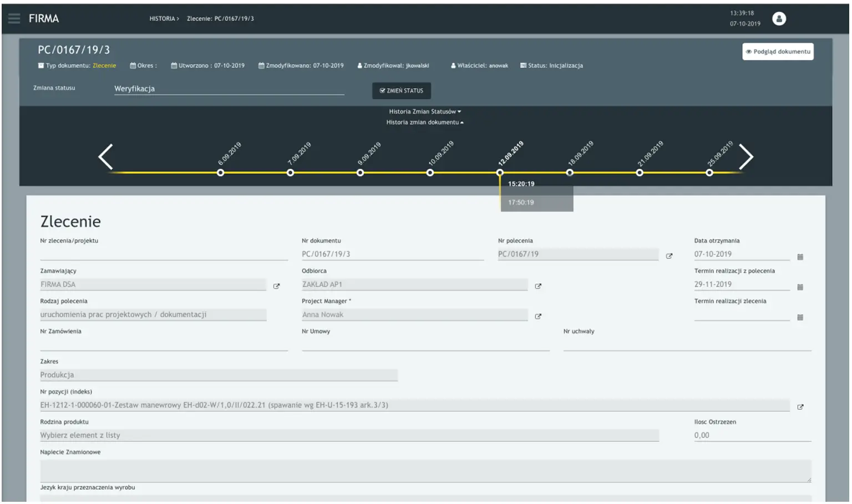Go to next dates on timeline

tap(746, 157)
